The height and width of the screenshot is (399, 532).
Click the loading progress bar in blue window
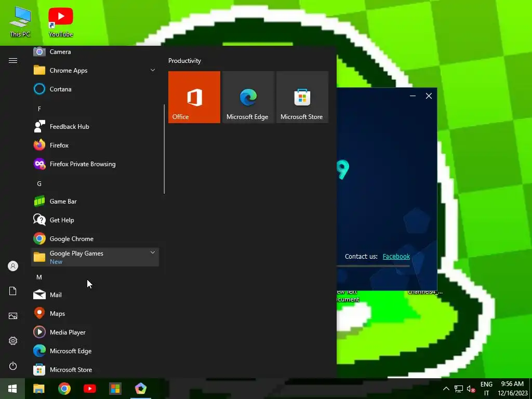tap(373, 266)
